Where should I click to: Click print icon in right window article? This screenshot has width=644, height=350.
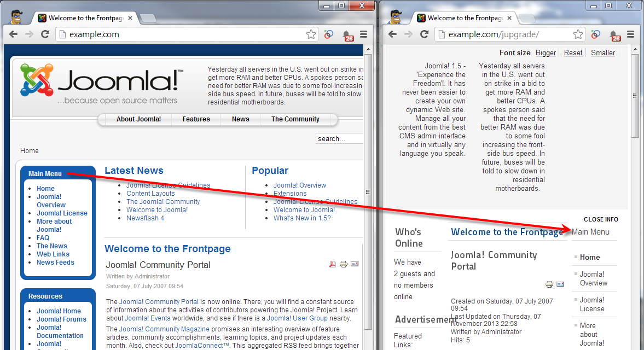pyautogui.click(x=549, y=284)
